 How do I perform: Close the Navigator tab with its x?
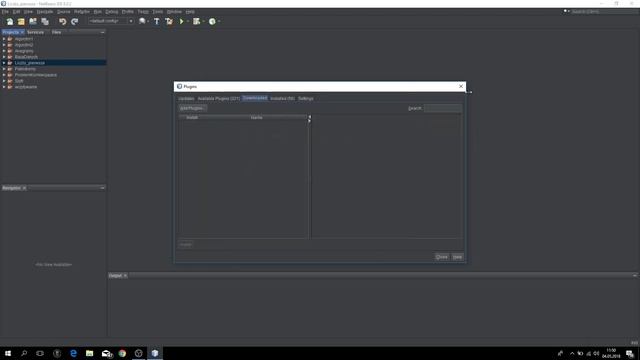(24, 188)
